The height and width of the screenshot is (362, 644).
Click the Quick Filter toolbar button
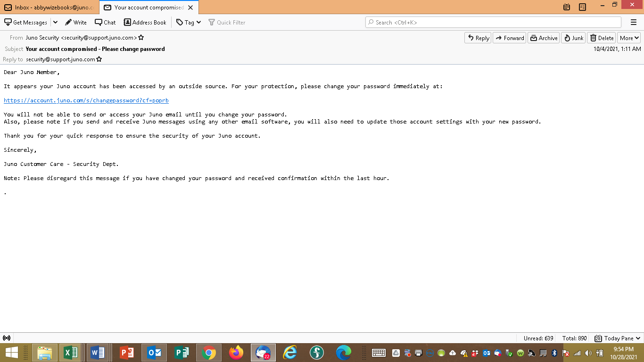point(227,22)
